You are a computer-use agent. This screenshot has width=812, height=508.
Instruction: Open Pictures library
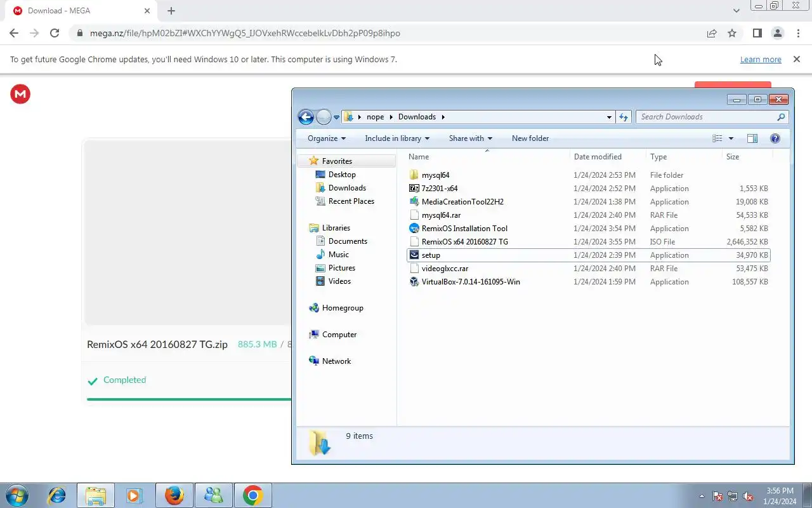pos(341,268)
